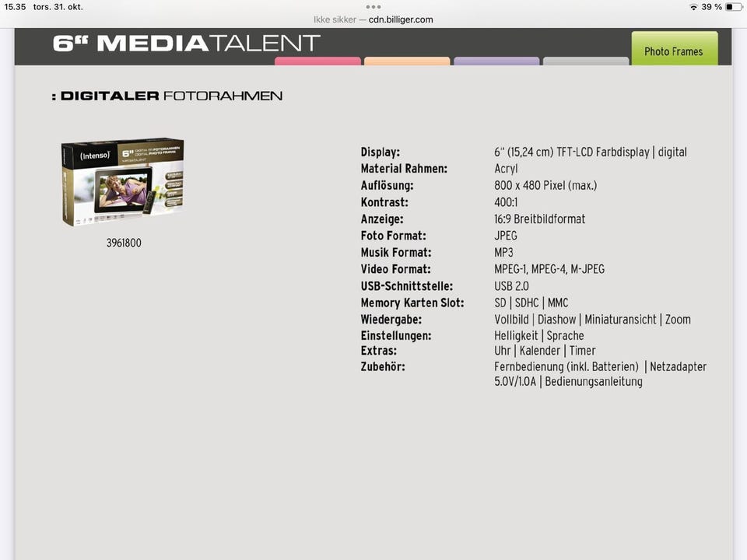Click the Extras: label

(x=379, y=351)
